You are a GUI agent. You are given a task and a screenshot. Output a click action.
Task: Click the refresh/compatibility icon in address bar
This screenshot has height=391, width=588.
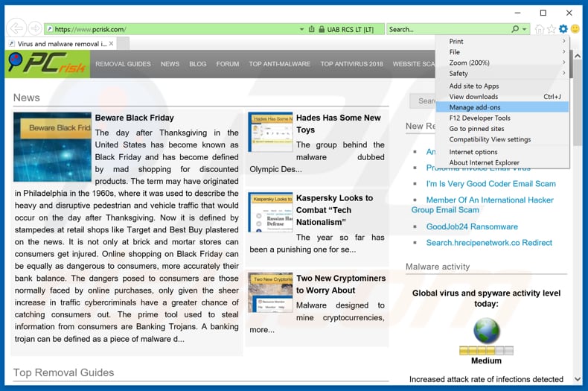pyautogui.click(x=311, y=29)
